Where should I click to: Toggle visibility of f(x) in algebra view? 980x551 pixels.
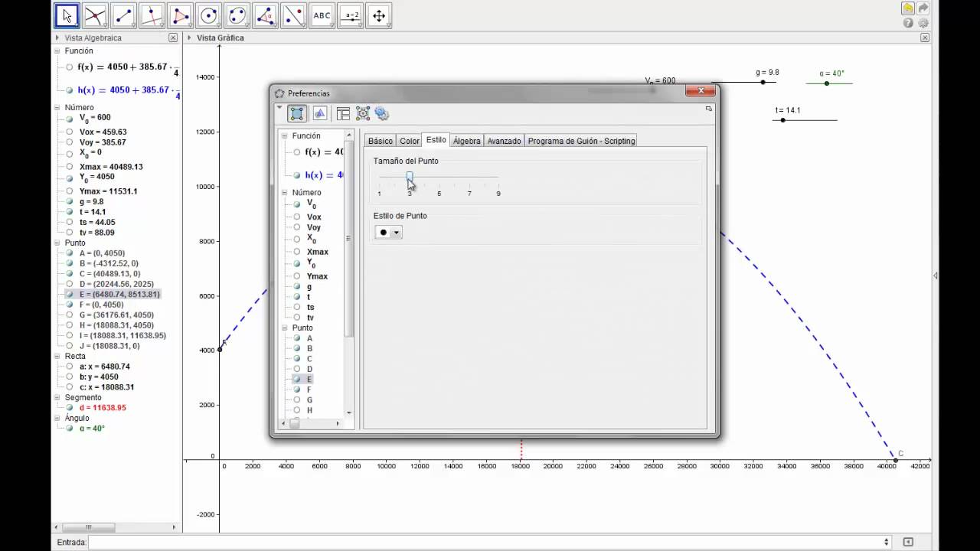click(70, 67)
